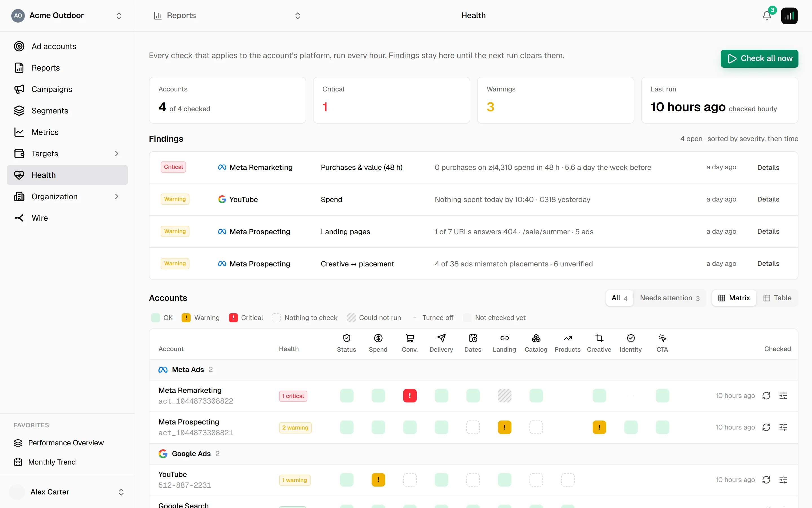812x508 pixels.
Task: Click the could-not-run Landing cell for Meta Remarketing
Action: tap(504, 396)
